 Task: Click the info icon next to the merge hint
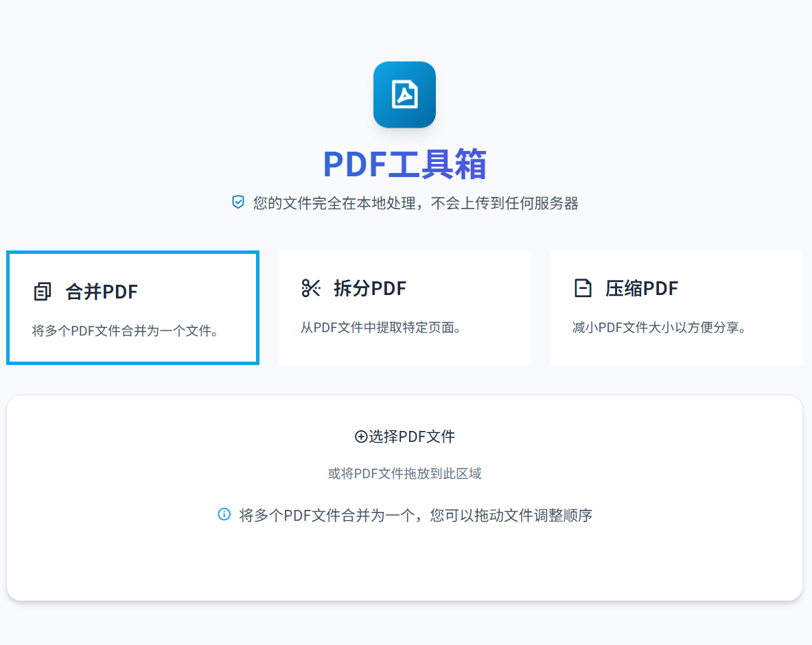point(223,515)
